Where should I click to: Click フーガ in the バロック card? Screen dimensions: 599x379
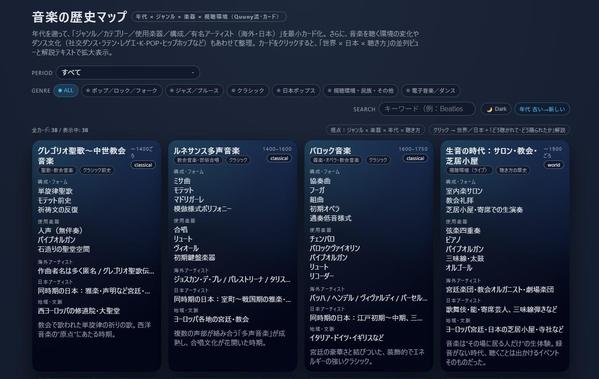point(317,190)
